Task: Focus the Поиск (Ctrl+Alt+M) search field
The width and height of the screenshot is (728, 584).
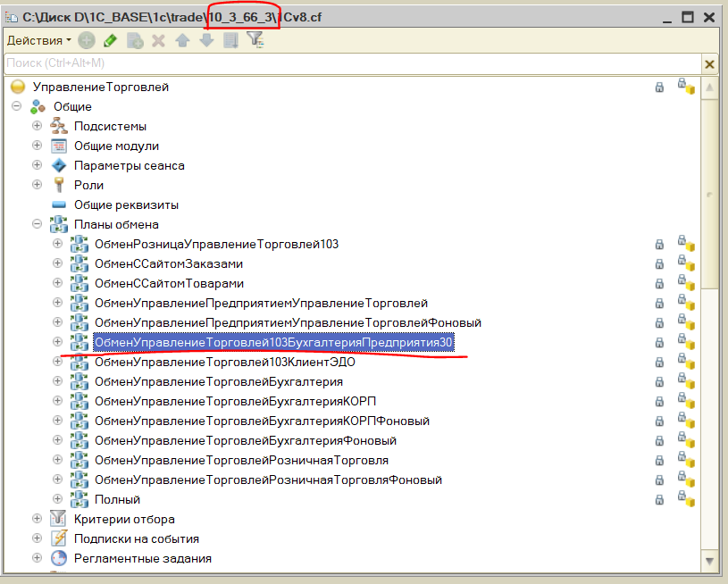Action: [352, 63]
